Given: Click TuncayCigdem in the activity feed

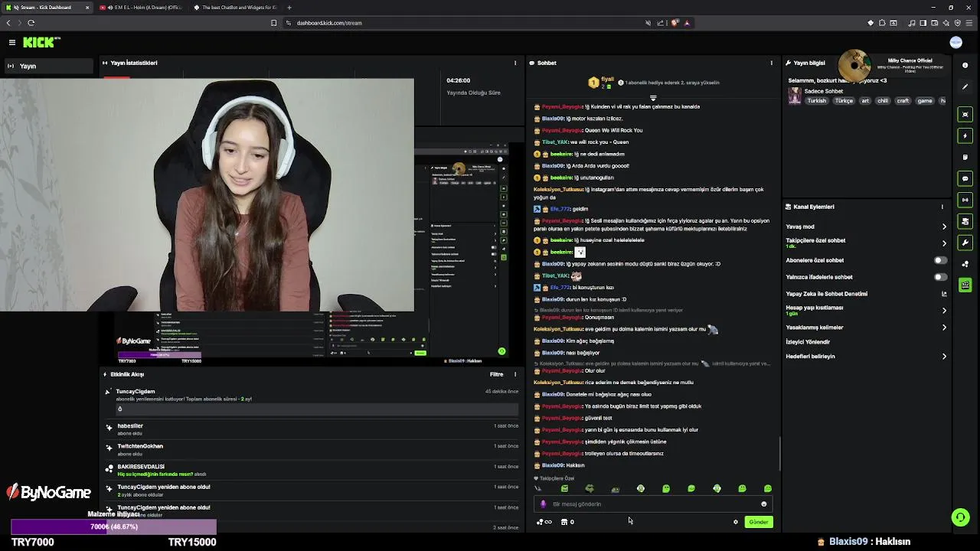Looking at the screenshot, I should click(x=136, y=391).
